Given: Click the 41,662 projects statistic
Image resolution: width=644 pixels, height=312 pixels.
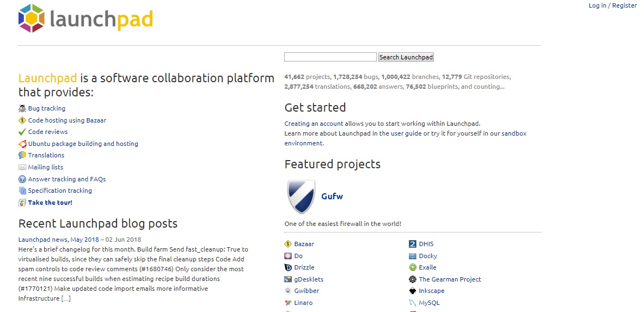Looking at the screenshot, I should 307,77.
